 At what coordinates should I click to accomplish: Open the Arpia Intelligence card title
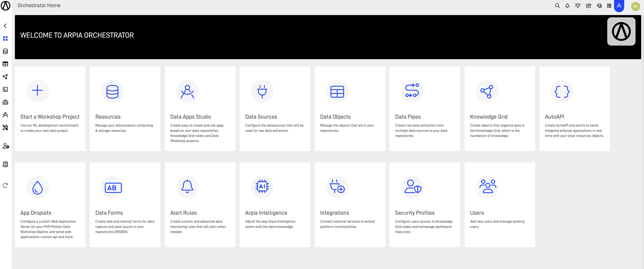click(266, 213)
